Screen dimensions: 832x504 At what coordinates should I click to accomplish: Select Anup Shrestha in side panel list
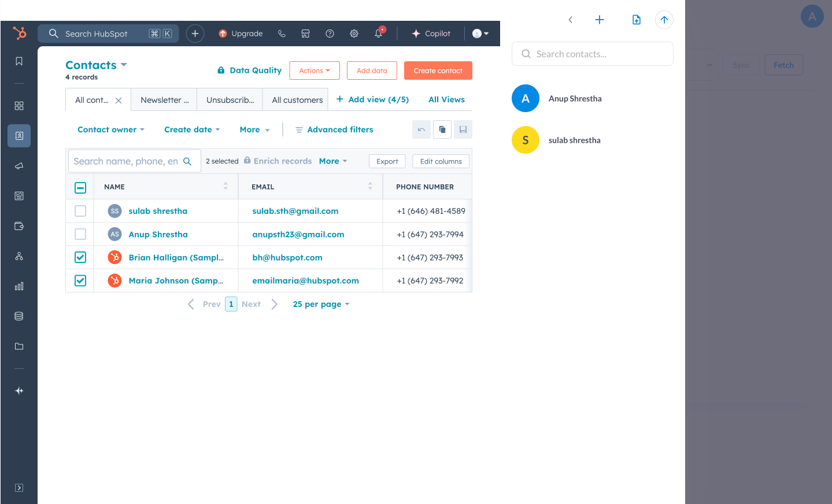tap(593, 98)
